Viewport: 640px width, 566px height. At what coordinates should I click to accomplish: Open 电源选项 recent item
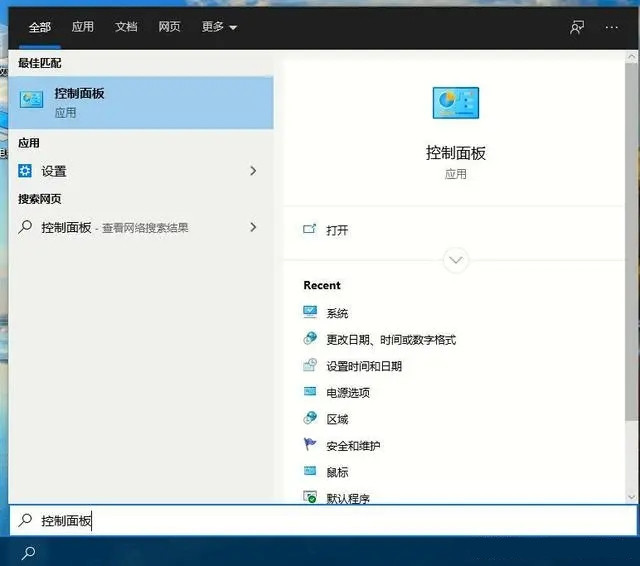tap(348, 393)
